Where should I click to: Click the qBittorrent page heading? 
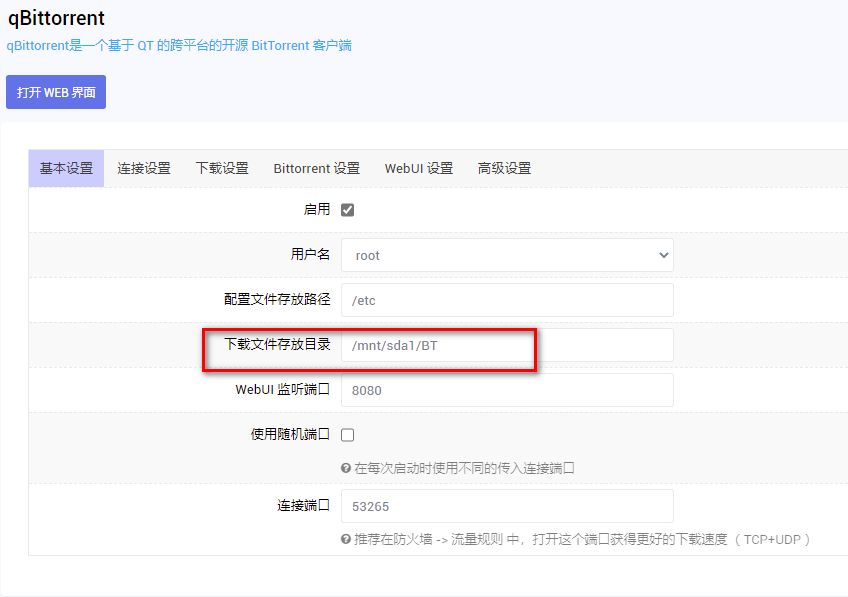[56, 18]
